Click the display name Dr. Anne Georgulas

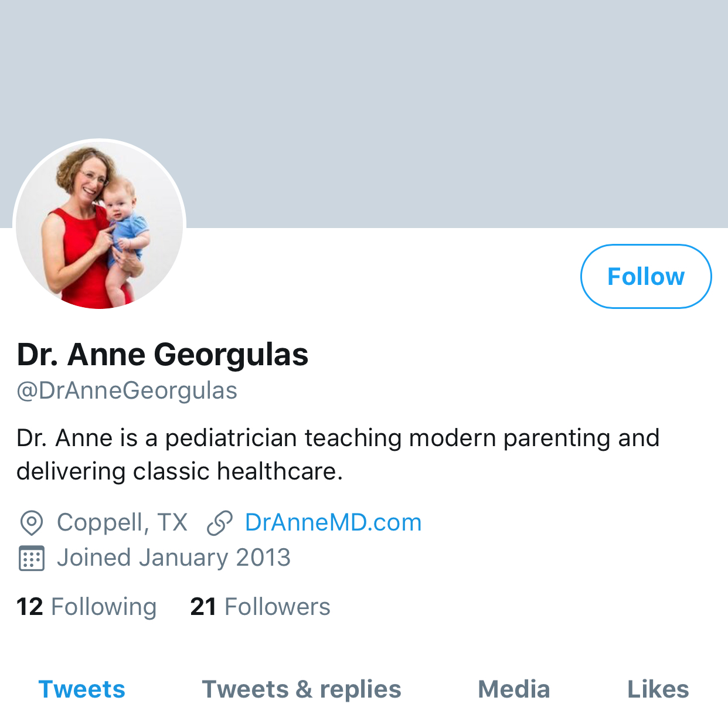(x=162, y=355)
